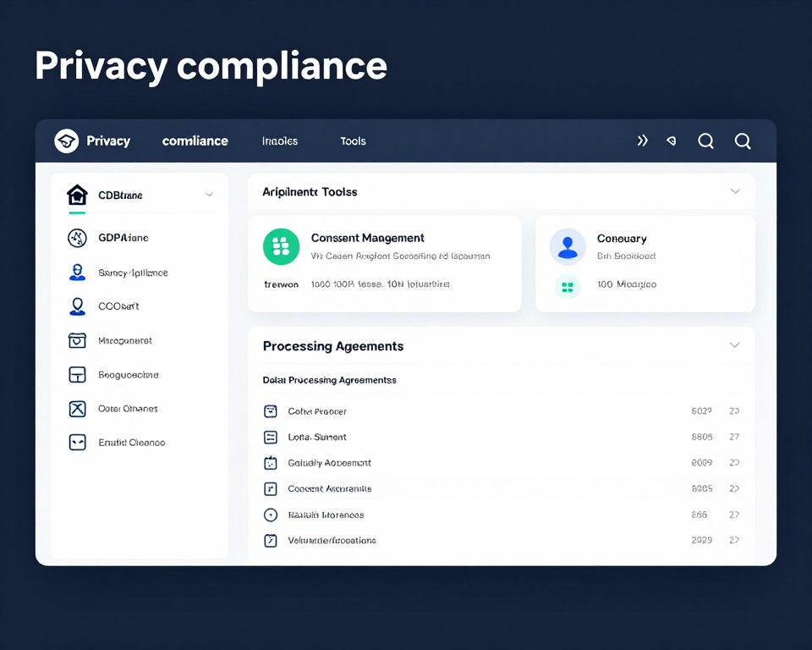Click the house icon beside CDBtrane
Viewport: 812px width, 650px height.
click(77, 195)
